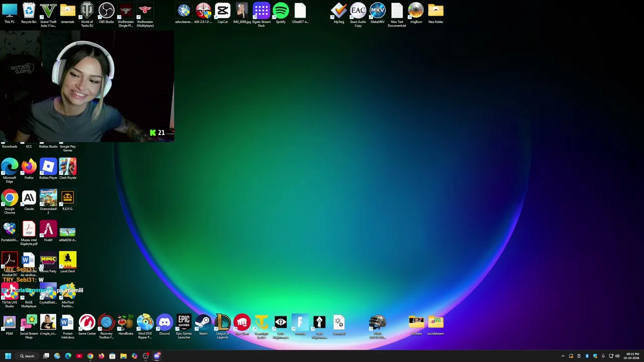Open the PEAK game shortcut
The width and height of the screenshot is (644, 362).
tap(10, 325)
